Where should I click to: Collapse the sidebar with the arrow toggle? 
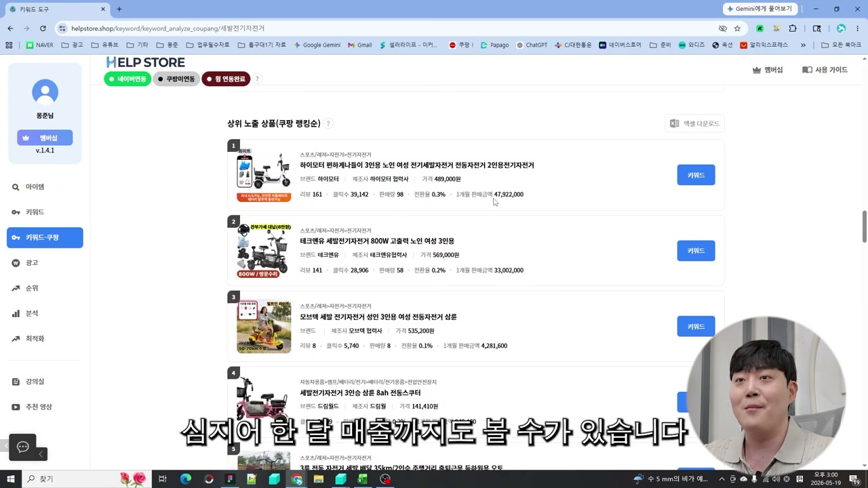pos(41,454)
